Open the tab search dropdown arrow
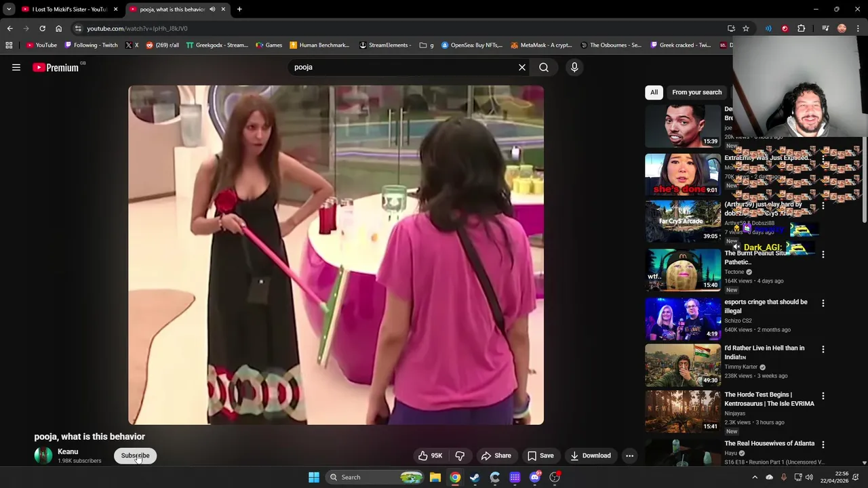 point(9,9)
